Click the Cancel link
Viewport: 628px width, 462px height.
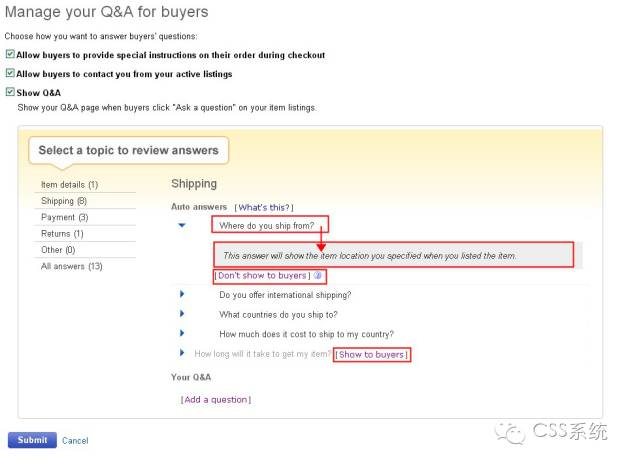click(x=75, y=441)
